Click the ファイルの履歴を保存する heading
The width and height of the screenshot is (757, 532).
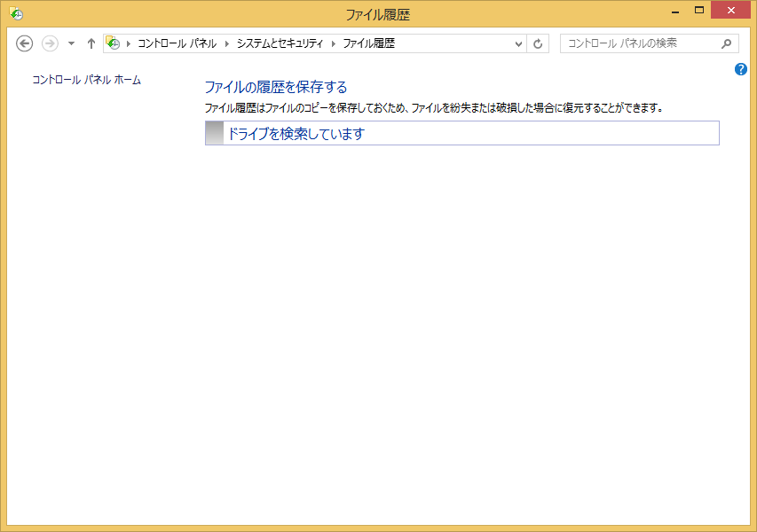tap(276, 87)
